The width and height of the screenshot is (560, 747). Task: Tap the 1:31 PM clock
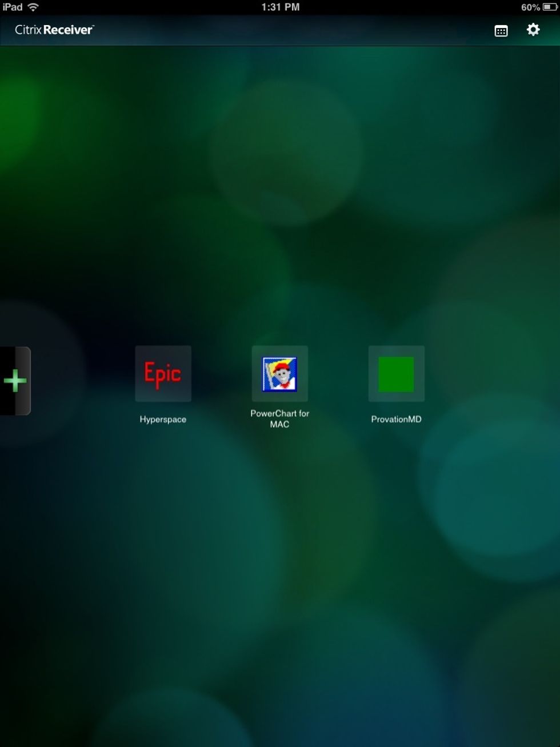coord(280,7)
